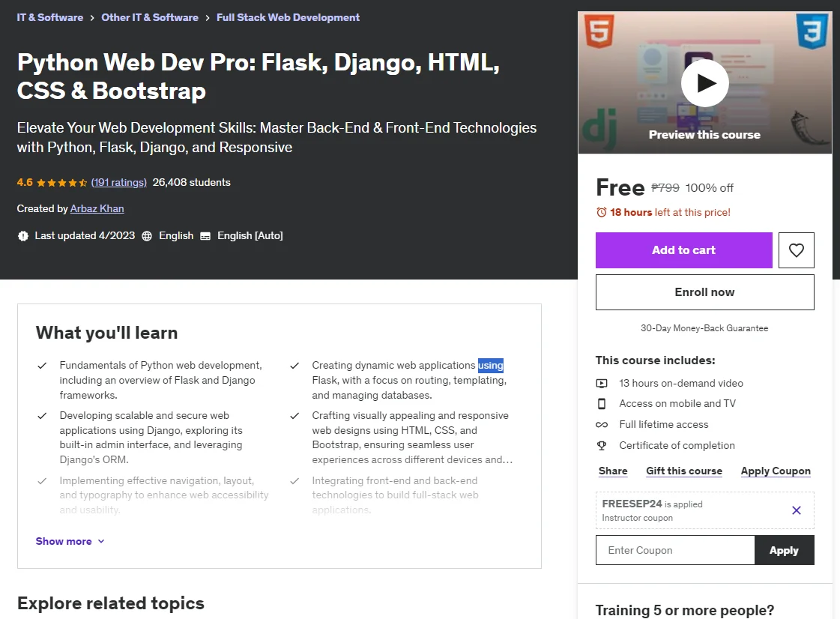The height and width of the screenshot is (619, 840).
Task: Click the Enroll now button
Action: tap(704, 292)
